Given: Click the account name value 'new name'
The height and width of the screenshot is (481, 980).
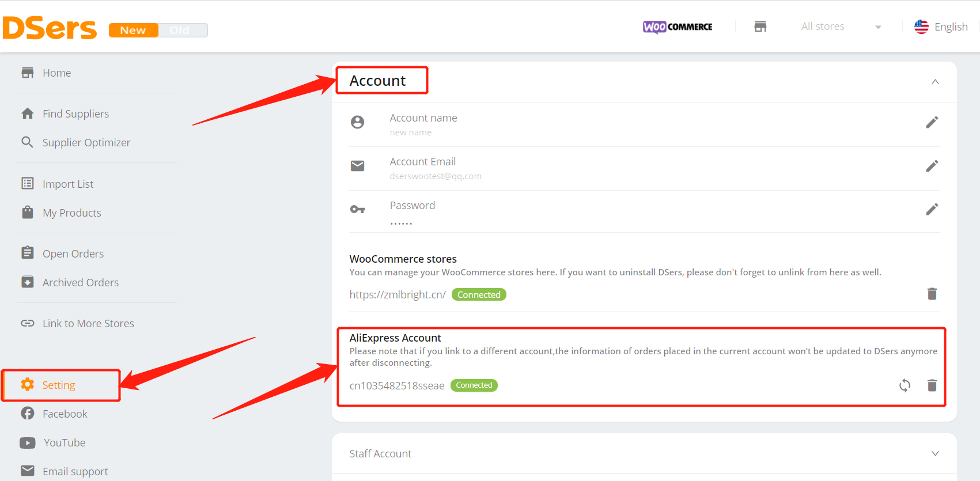Looking at the screenshot, I should [411, 132].
